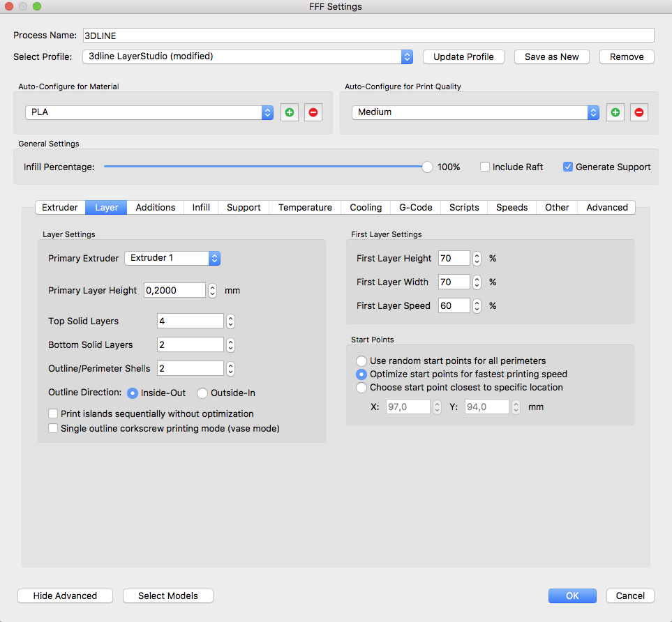Image resolution: width=672 pixels, height=622 pixels.
Task: Enable Include Raft checkbox
Action: (485, 167)
